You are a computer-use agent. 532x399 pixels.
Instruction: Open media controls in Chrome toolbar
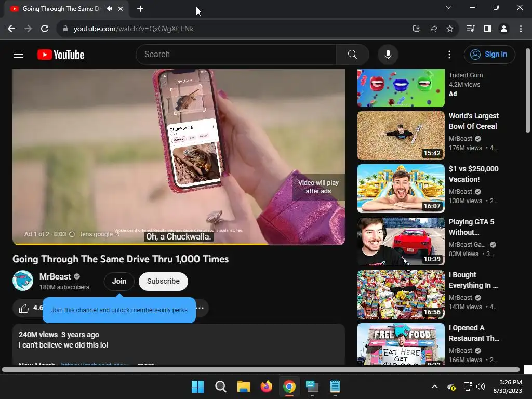[x=470, y=29]
